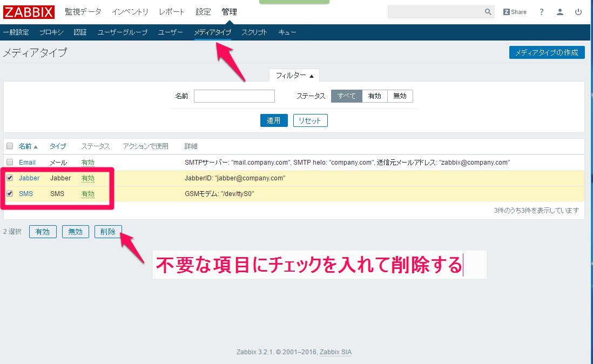Go to the ユーザー submenu

tap(171, 32)
